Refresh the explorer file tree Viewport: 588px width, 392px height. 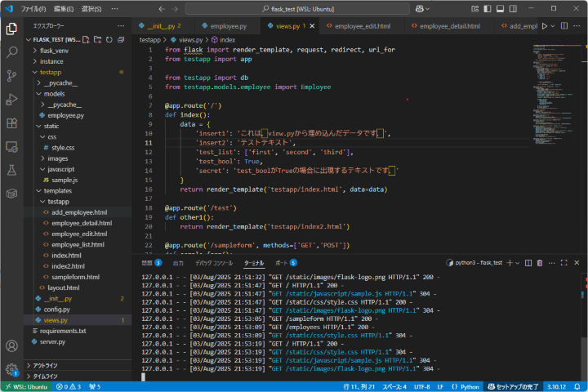pos(109,39)
